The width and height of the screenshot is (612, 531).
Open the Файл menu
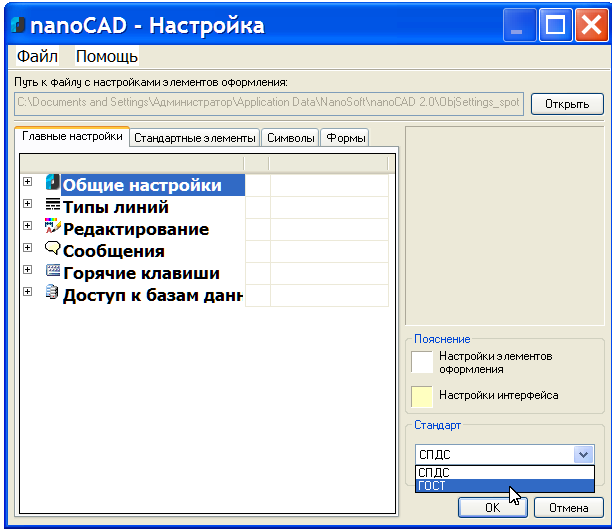(x=37, y=56)
